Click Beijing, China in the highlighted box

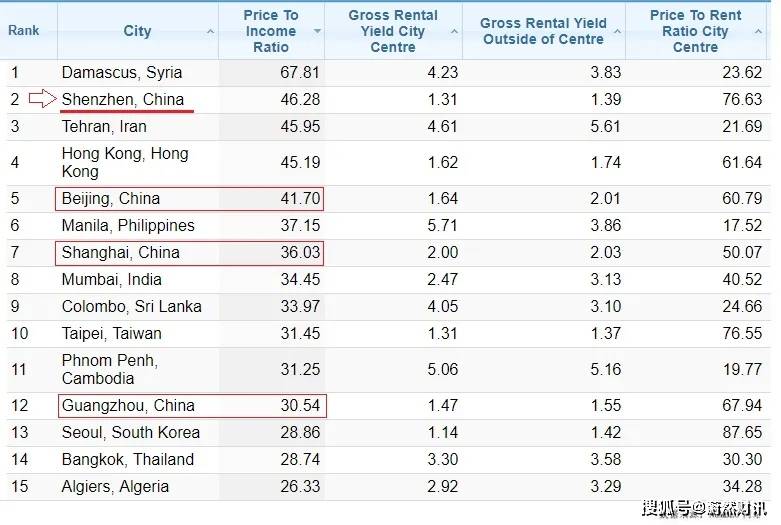point(111,198)
